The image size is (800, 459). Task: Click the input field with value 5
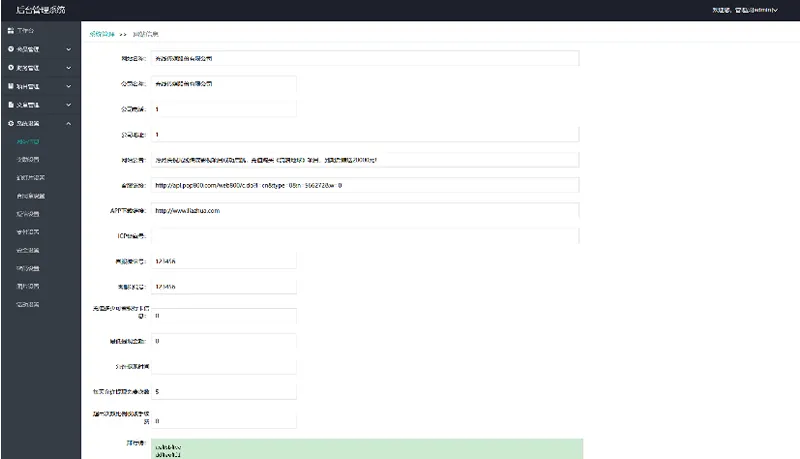click(x=223, y=392)
